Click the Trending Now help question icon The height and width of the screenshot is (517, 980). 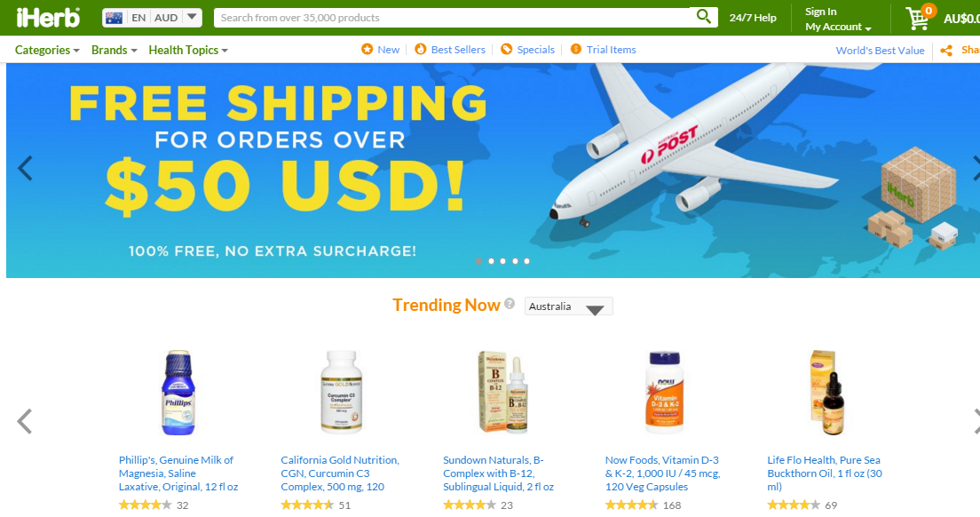click(x=510, y=304)
